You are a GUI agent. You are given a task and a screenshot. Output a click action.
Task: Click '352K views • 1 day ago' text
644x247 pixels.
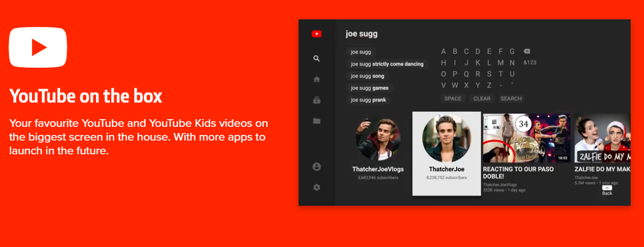(x=504, y=190)
